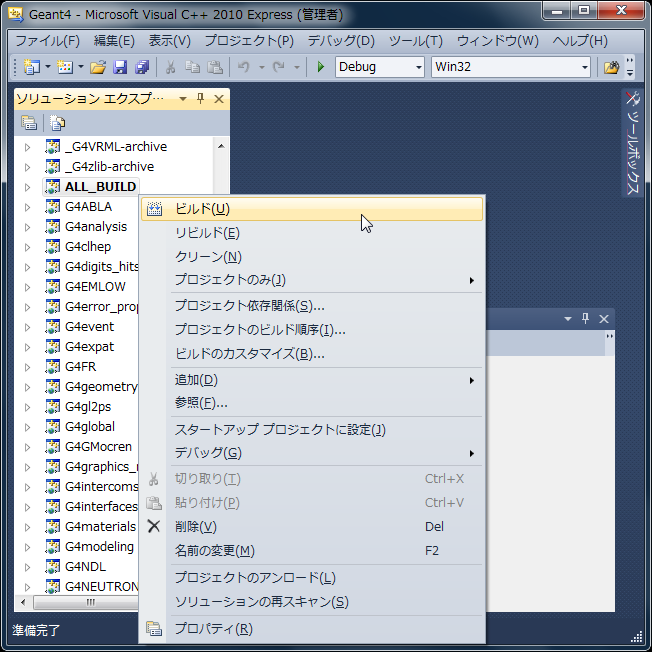The image size is (652, 652).
Task: Click Solution Explorer horizontal scrollbar left arrow
Action: 23,602
